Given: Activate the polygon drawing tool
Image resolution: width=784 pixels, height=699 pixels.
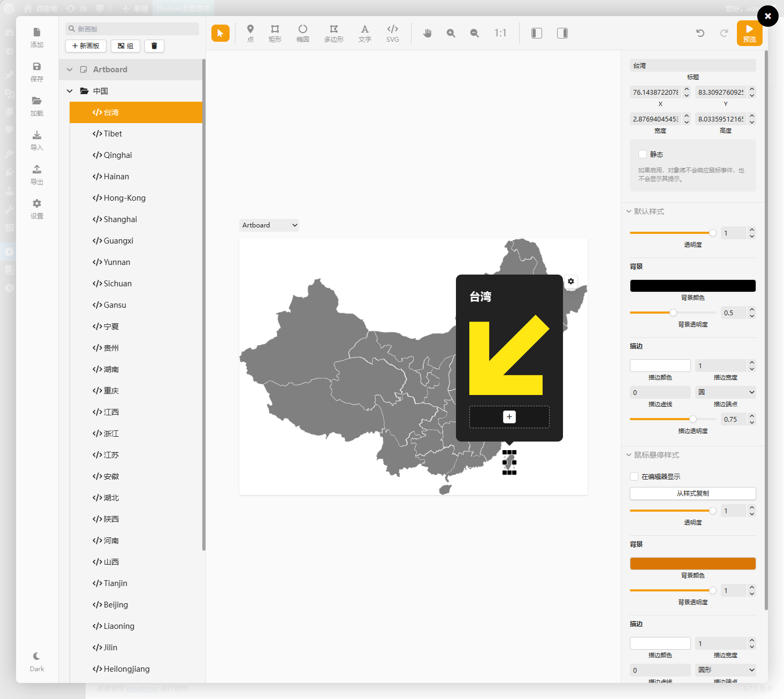Looking at the screenshot, I should coord(333,33).
